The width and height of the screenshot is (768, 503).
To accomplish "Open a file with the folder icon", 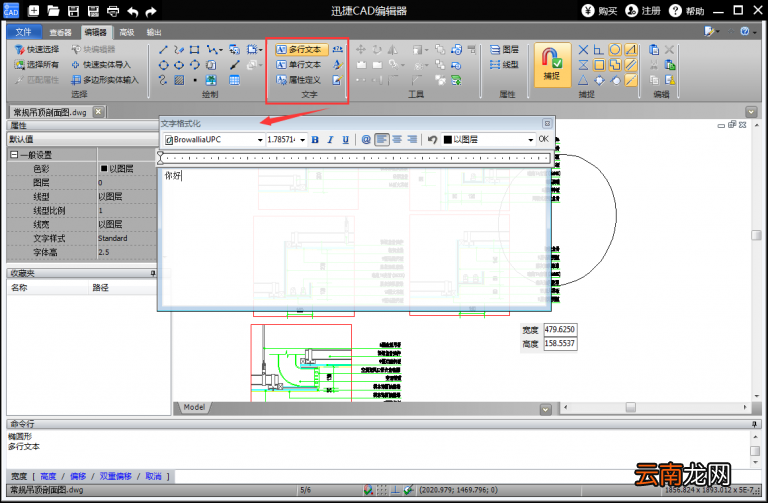I will (x=53, y=11).
